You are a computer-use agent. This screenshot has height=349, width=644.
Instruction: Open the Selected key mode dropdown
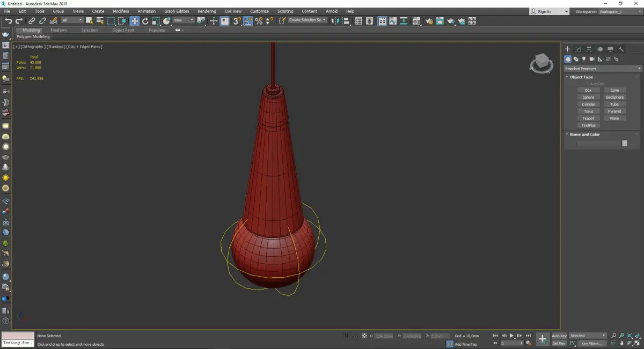[x=588, y=336]
